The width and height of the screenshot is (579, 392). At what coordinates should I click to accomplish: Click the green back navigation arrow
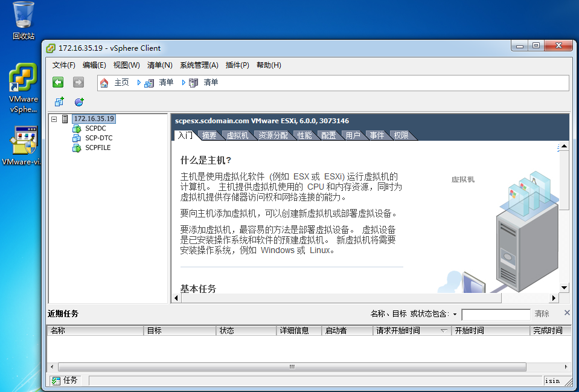point(58,82)
